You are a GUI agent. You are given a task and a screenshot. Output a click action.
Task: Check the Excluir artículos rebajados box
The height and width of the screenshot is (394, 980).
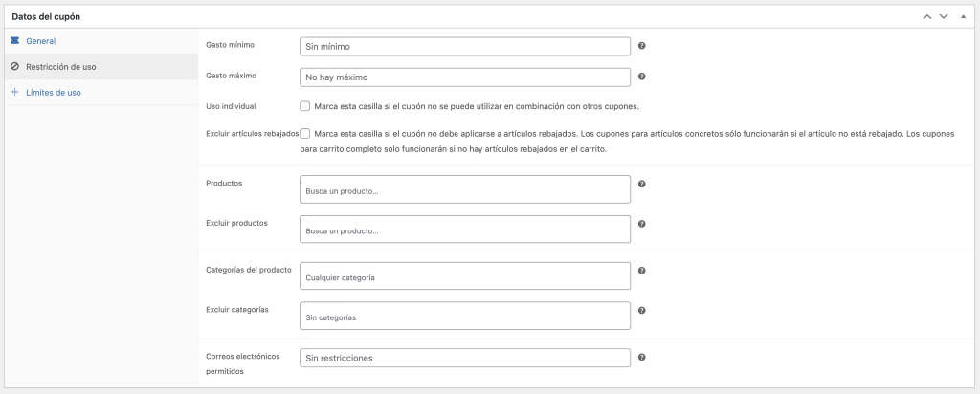304,134
